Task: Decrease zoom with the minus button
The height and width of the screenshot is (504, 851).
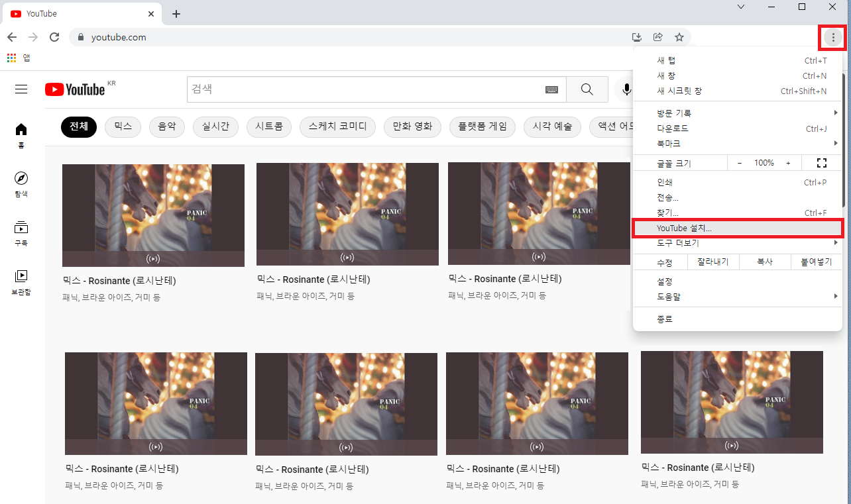Action: tap(740, 163)
